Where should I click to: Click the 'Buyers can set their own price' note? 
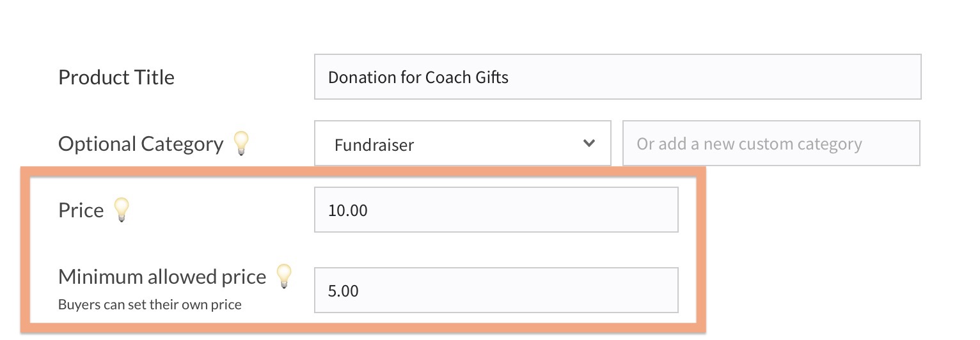(x=150, y=305)
